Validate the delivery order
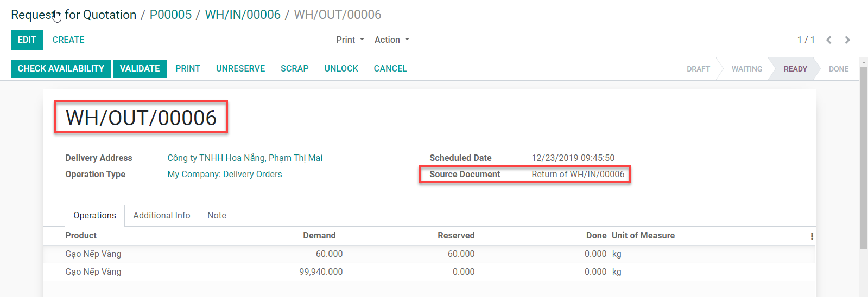Viewport: 868px width, 297px height. pyautogui.click(x=140, y=69)
